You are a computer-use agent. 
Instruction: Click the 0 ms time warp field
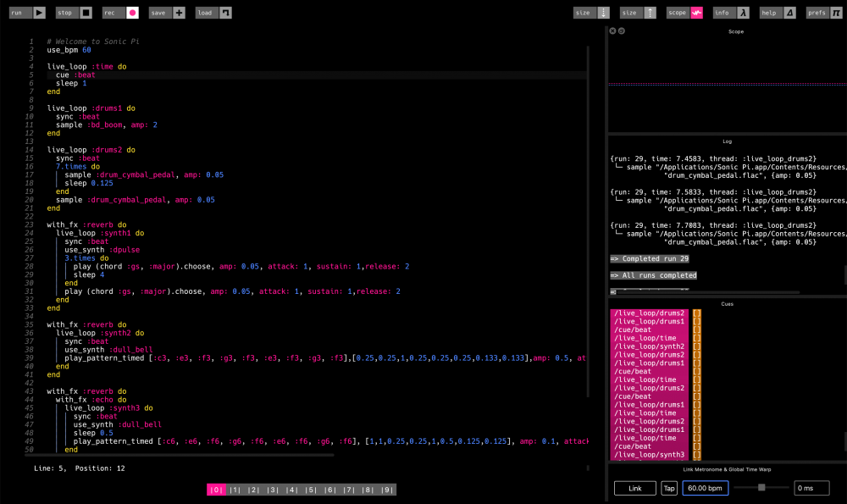tap(811, 488)
